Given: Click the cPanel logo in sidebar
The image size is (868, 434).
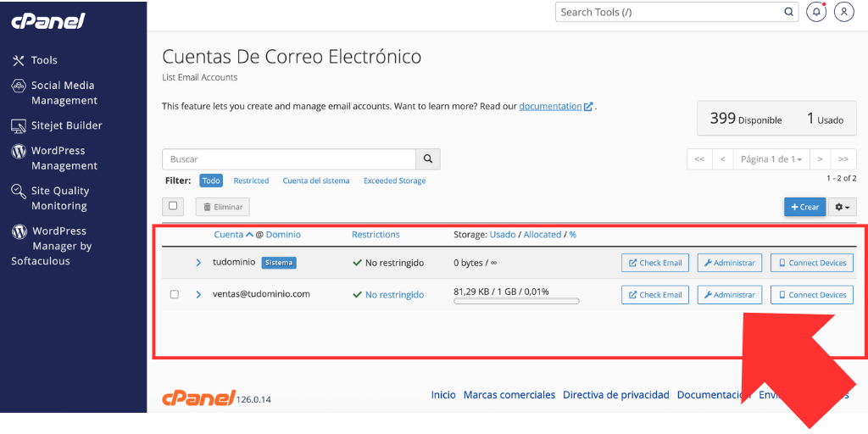Looking at the screenshot, I should pos(48,21).
